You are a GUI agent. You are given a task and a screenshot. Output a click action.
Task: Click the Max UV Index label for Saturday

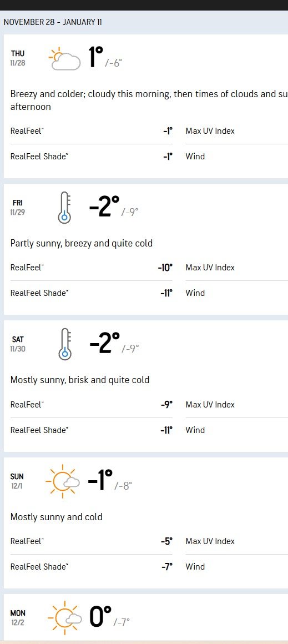click(210, 405)
